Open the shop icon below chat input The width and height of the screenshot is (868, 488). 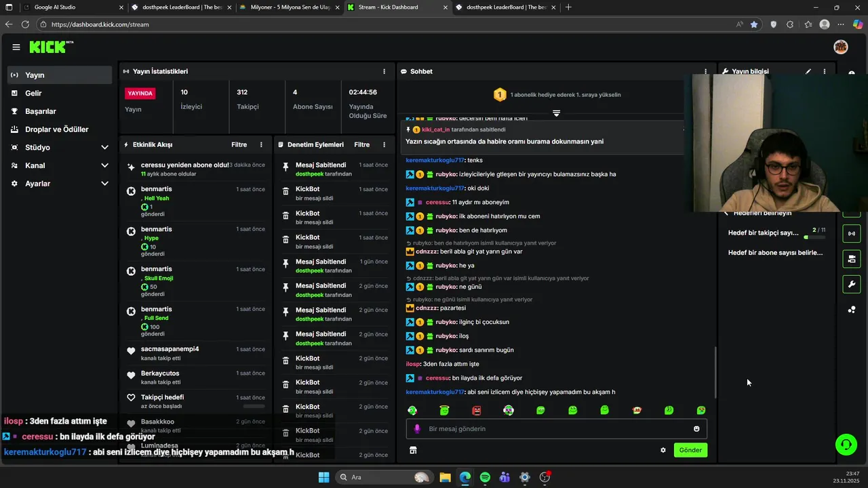[x=413, y=450]
